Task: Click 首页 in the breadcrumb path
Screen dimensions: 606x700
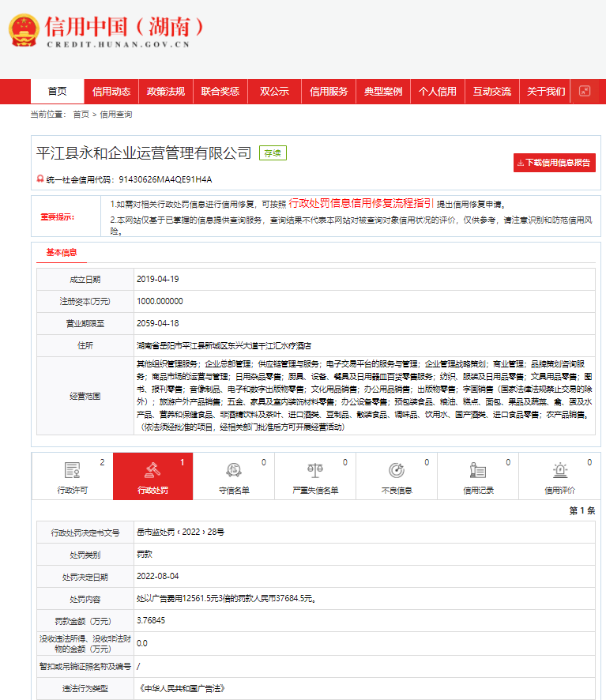Action: (x=81, y=115)
